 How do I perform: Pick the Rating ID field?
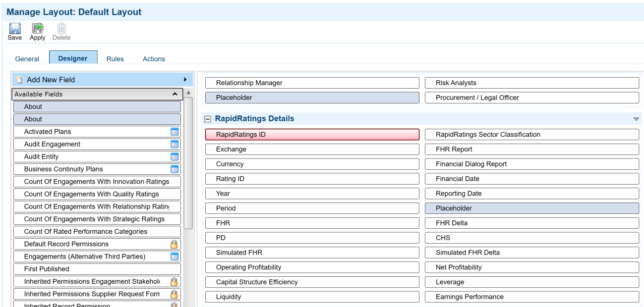(312, 179)
